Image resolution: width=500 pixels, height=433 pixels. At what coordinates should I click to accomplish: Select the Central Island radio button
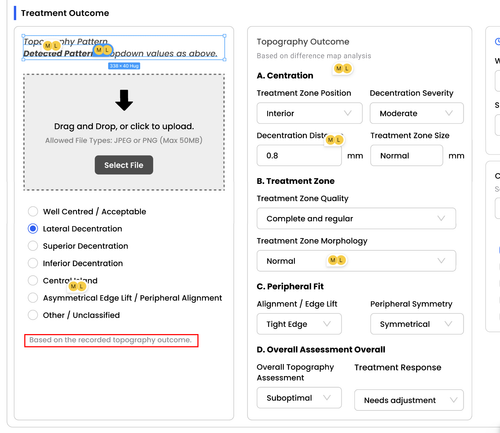pyautogui.click(x=33, y=281)
